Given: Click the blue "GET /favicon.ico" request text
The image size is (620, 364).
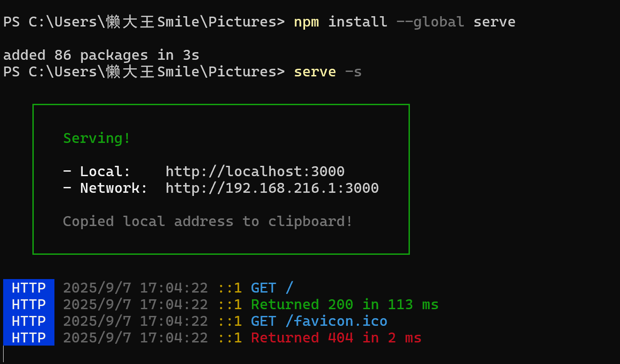Looking at the screenshot, I should (x=319, y=321).
